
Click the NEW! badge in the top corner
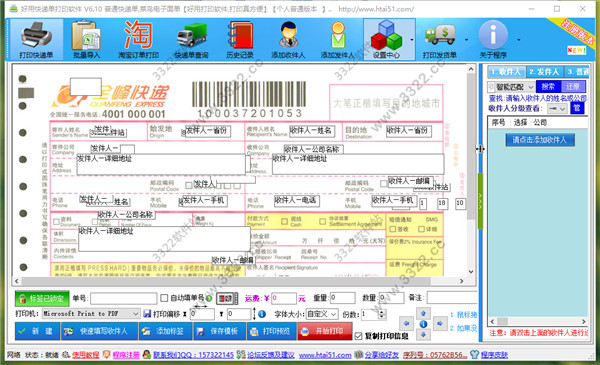pos(576,50)
